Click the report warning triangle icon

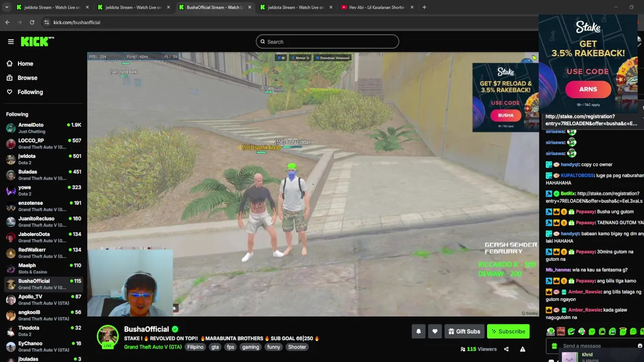click(523, 349)
